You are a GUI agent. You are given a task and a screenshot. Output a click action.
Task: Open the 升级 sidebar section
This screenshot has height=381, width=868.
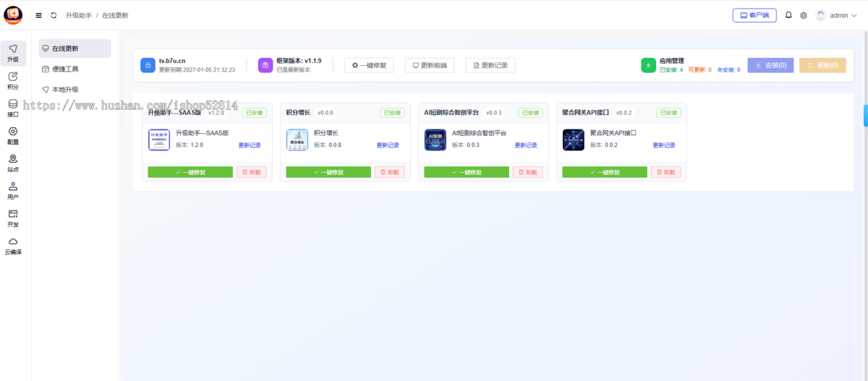[x=13, y=54]
